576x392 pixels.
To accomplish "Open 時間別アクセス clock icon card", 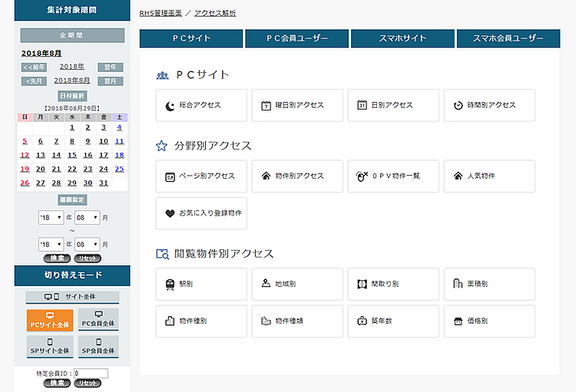I will pos(489,105).
